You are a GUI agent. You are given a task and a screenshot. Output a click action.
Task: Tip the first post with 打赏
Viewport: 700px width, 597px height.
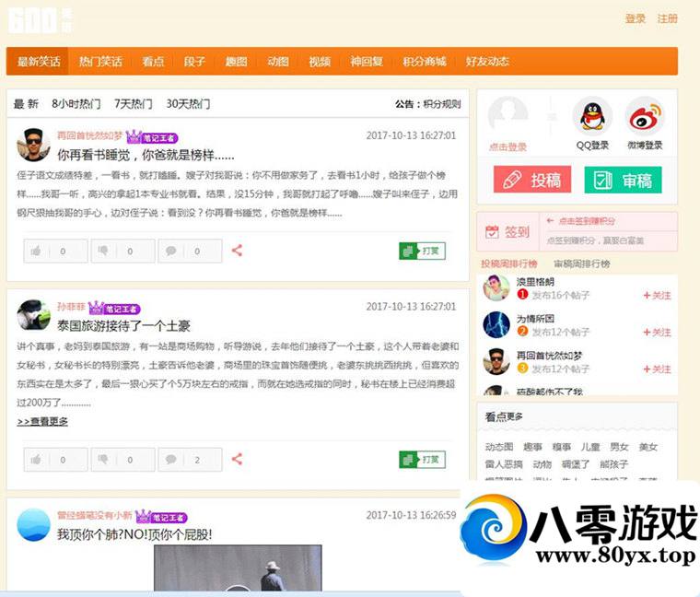423,251
